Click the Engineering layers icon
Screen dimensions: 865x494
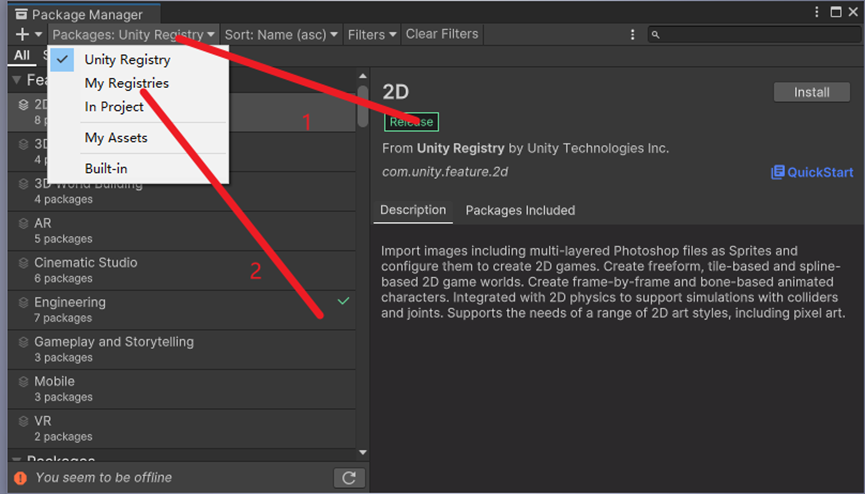(x=23, y=302)
